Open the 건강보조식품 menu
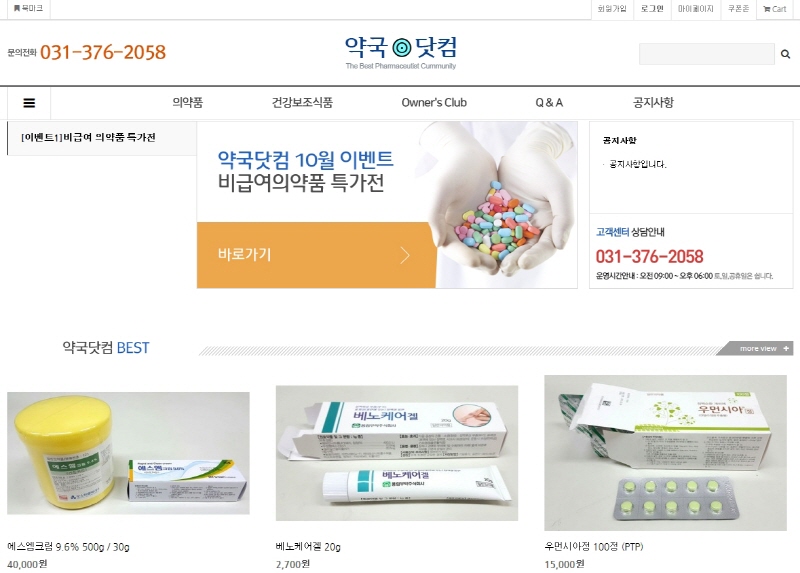The image size is (800, 573). (302, 103)
